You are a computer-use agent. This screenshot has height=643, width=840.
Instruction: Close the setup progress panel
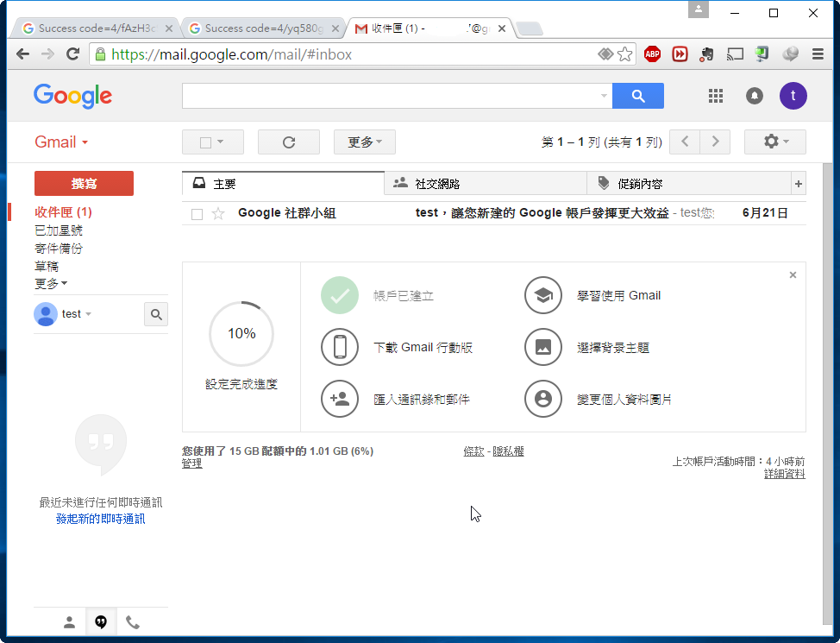[793, 275]
